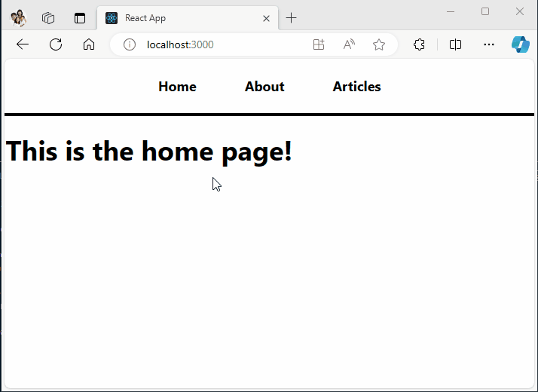Open the Workspaces icon
538x392 pixels.
48,18
